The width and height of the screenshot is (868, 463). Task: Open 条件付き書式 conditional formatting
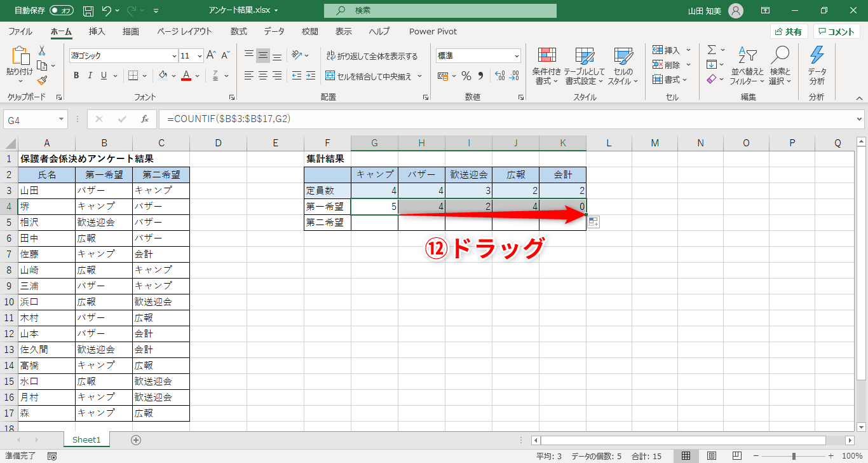pos(546,66)
